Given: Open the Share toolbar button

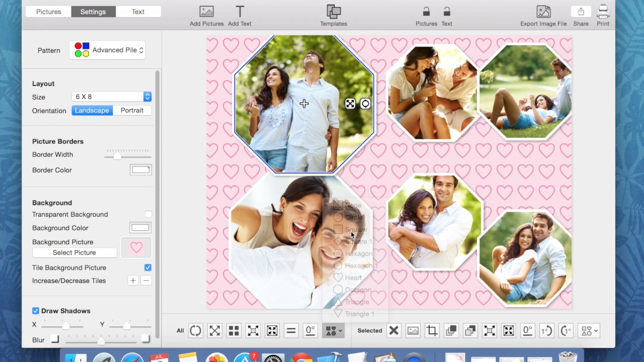Looking at the screenshot, I should 581,12.
